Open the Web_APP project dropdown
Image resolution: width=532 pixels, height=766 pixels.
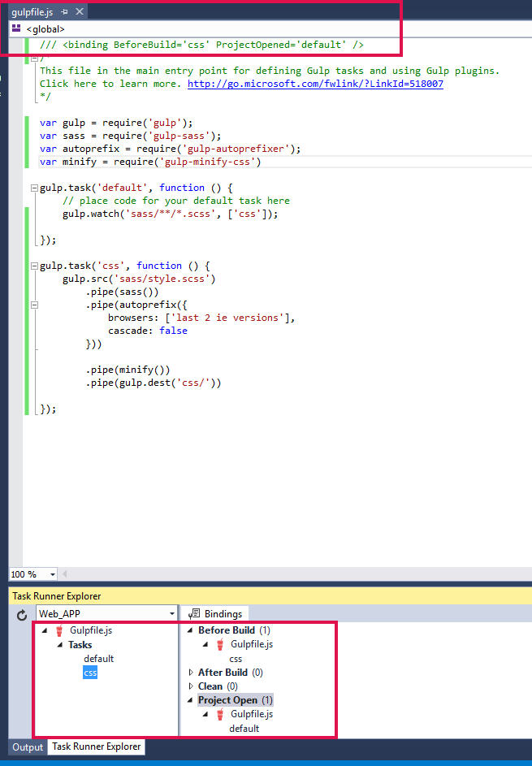coord(171,614)
